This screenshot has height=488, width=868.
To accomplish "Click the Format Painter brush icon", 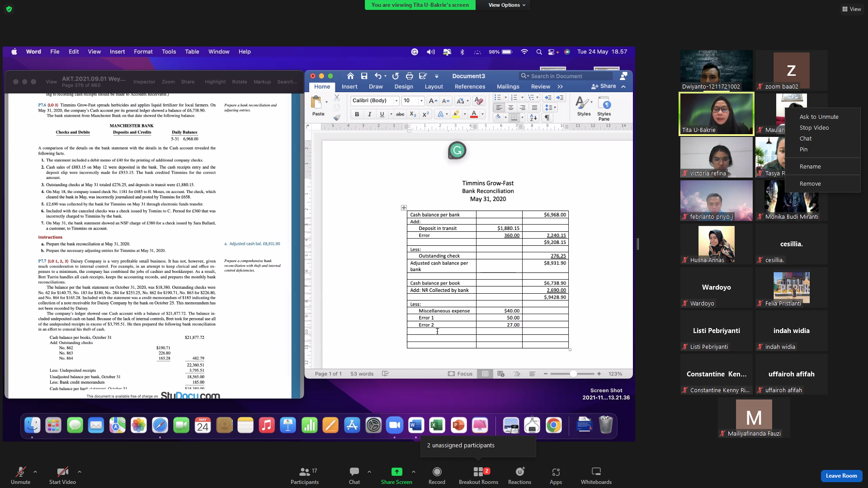I will coord(337,117).
